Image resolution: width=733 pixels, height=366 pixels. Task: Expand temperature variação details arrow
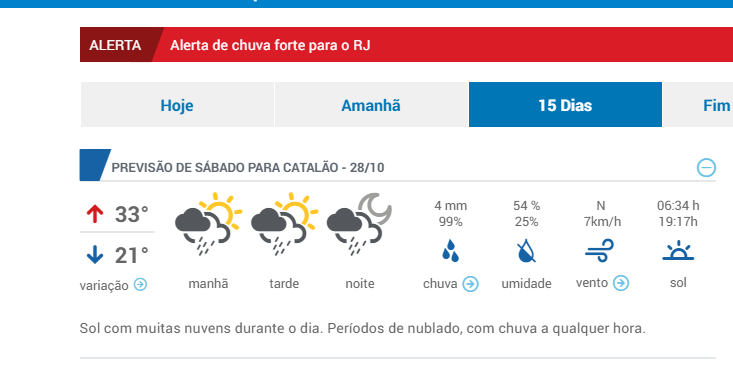pyautogui.click(x=140, y=284)
